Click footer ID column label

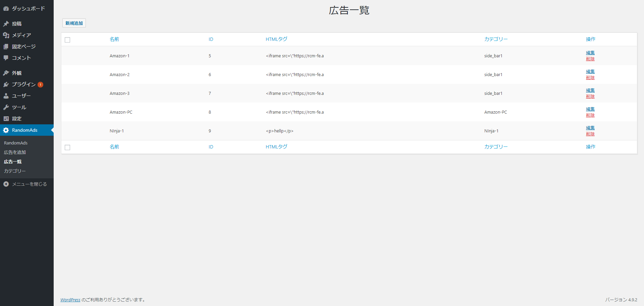(x=211, y=147)
